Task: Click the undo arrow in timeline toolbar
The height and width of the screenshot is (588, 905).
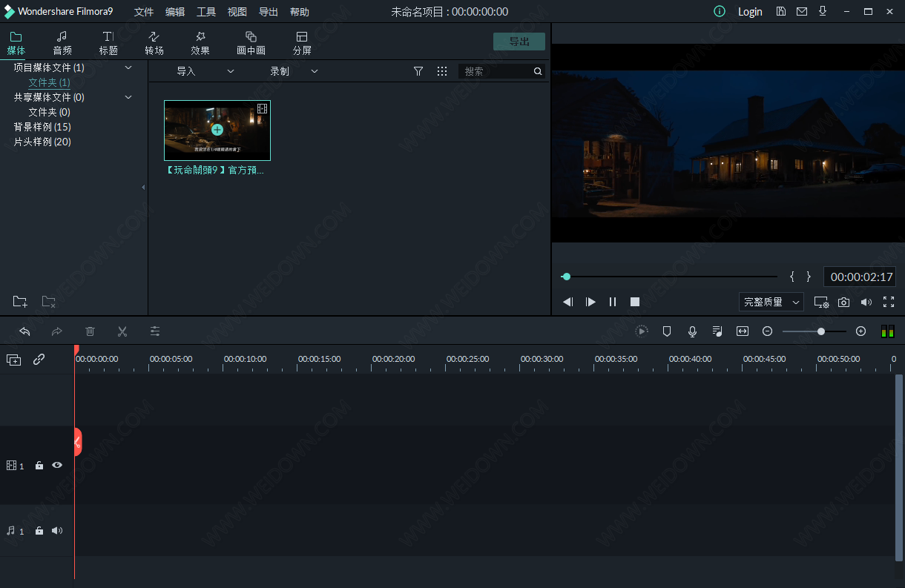Action: pyautogui.click(x=24, y=331)
